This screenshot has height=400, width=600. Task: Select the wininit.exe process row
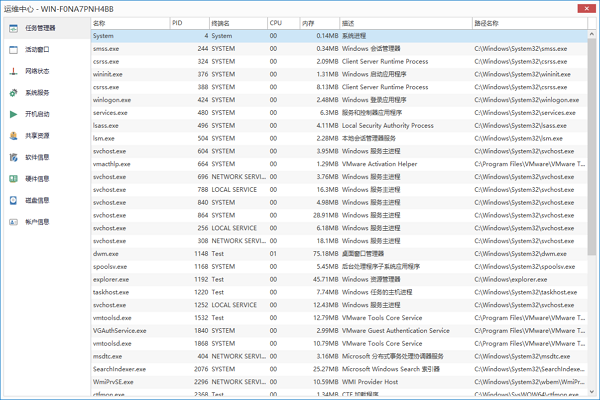click(339, 74)
